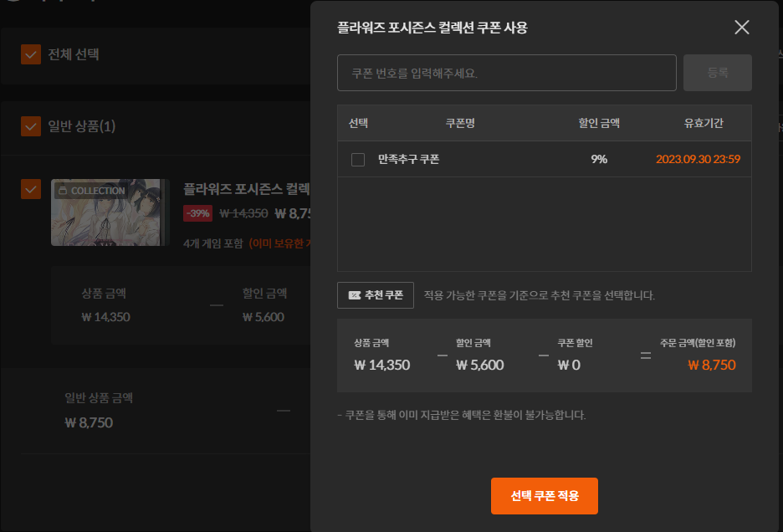Click the COLLECTION badge on the thumbnail

pos(91,191)
